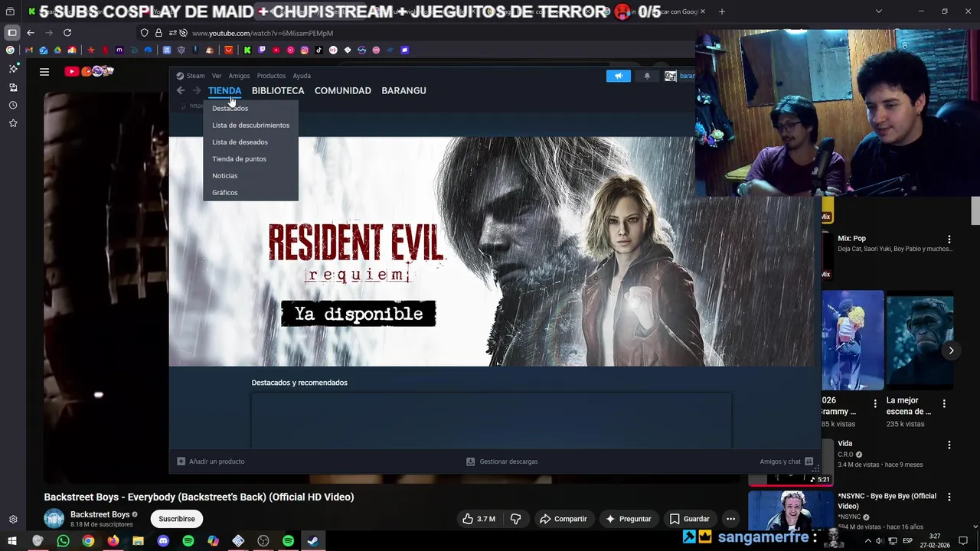Open the Ayuda menu in Steam
This screenshot has width=980, height=551.
click(x=302, y=76)
